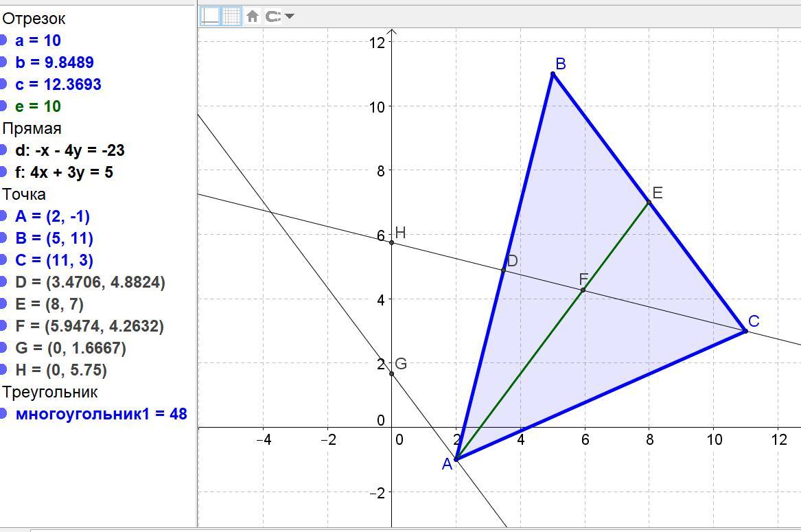Image resolution: width=801 pixels, height=532 pixels.
Task: Click point H on the y-axis
Action: (x=391, y=242)
